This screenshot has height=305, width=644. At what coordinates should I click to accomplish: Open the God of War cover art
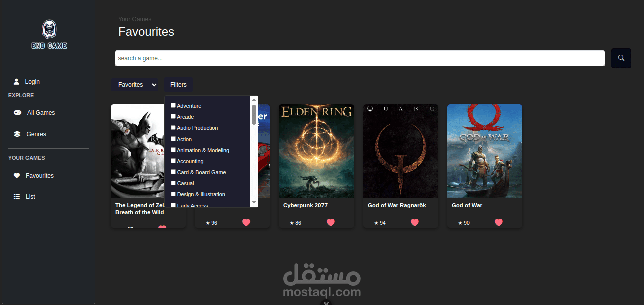tap(485, 151)
